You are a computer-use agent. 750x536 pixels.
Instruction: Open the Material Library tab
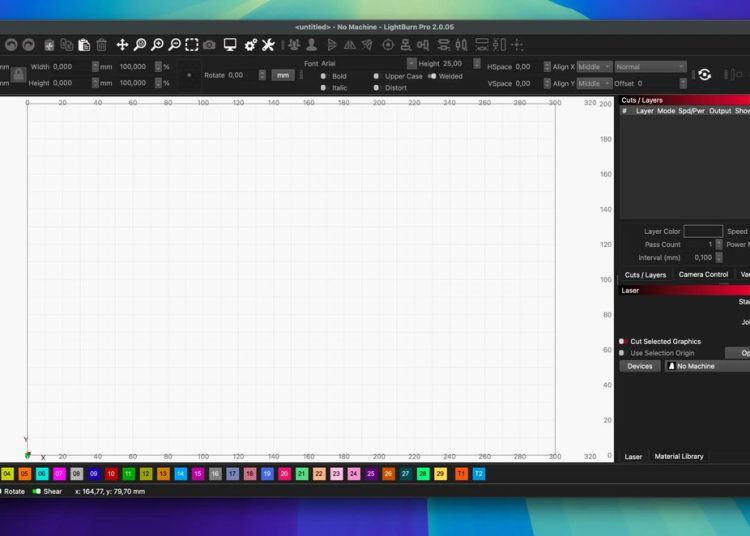tap(679, 456)
